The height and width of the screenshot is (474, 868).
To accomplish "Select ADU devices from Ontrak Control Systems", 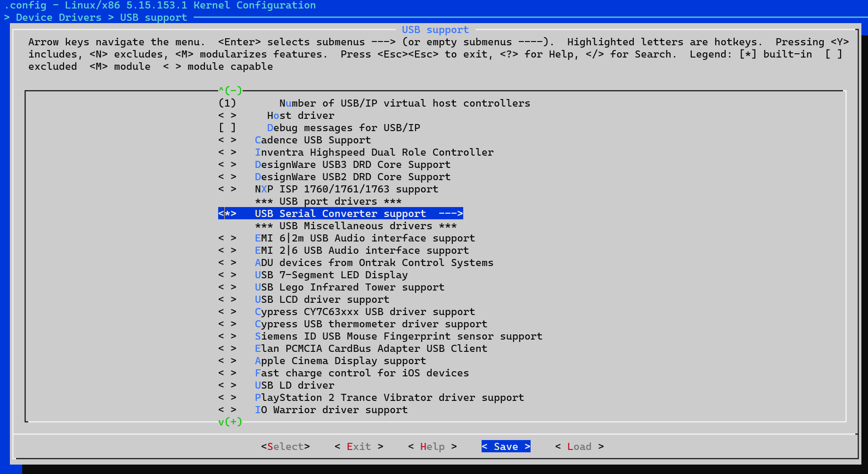I will pos(356,263).
